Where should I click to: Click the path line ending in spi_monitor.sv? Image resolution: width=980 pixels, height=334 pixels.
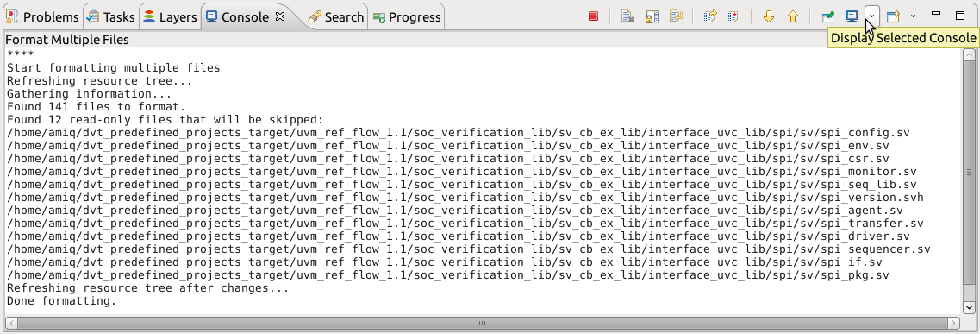coord(462,172)
